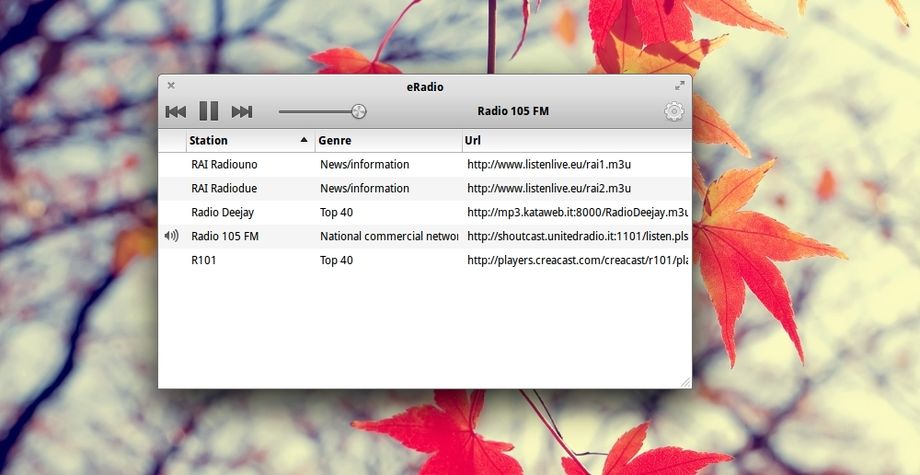Toggle the Station sort arrow
This screenshot has width=920, height=475.
point(304,141)
